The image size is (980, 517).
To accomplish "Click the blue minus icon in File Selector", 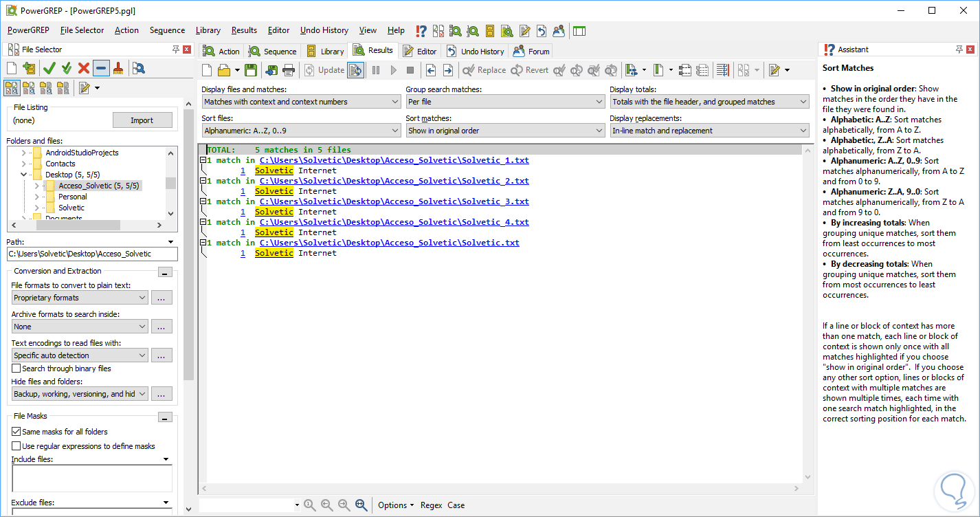I will [101, 68].
